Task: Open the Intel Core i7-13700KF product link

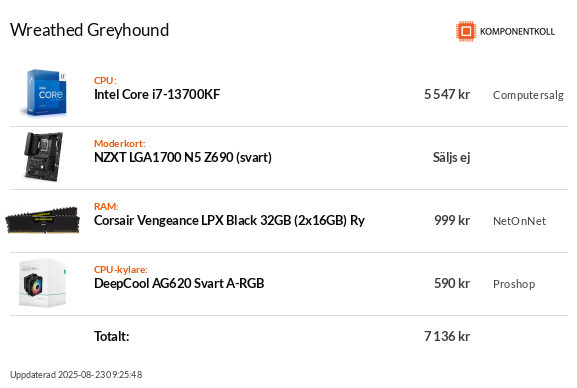Action: tap(157, 95)
